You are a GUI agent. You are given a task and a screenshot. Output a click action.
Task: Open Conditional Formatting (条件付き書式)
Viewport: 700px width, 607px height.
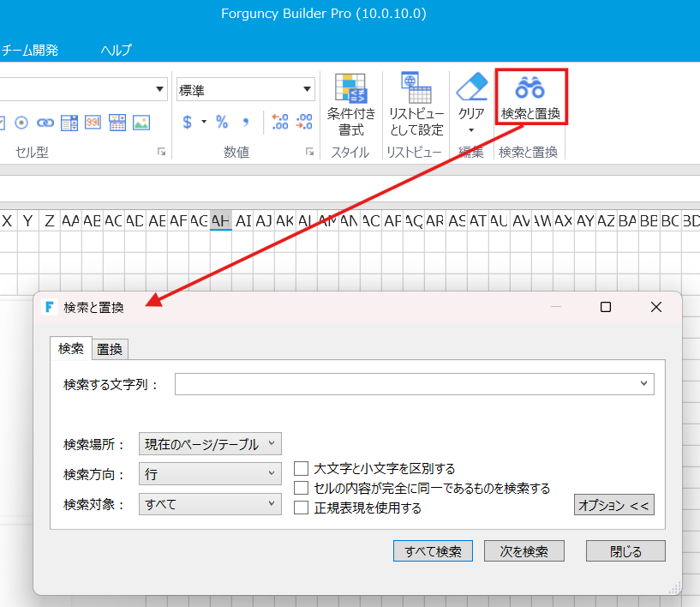click(351, 105)
